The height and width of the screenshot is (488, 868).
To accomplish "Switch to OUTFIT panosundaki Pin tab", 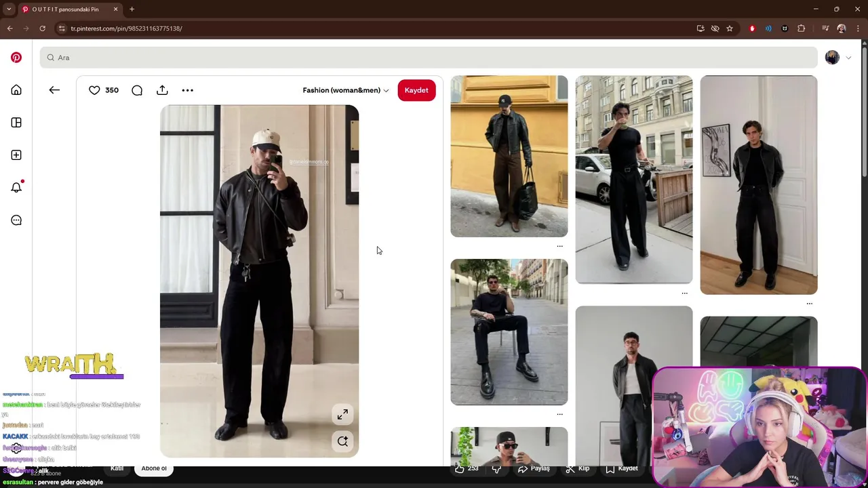I will coord(65,9).
